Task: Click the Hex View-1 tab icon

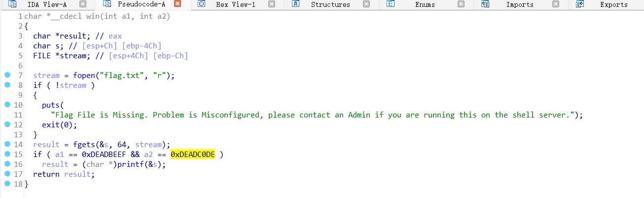Action: (201, 4)
